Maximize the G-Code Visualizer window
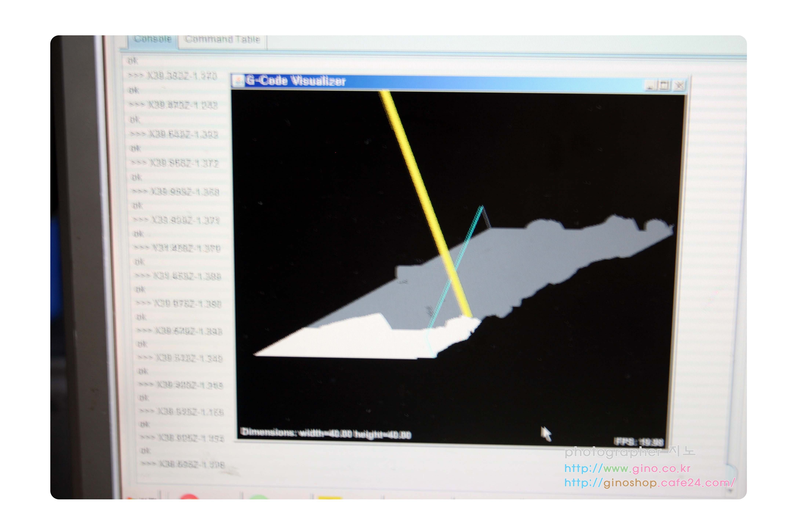798x532 pixels. click(x=664, y=85)
